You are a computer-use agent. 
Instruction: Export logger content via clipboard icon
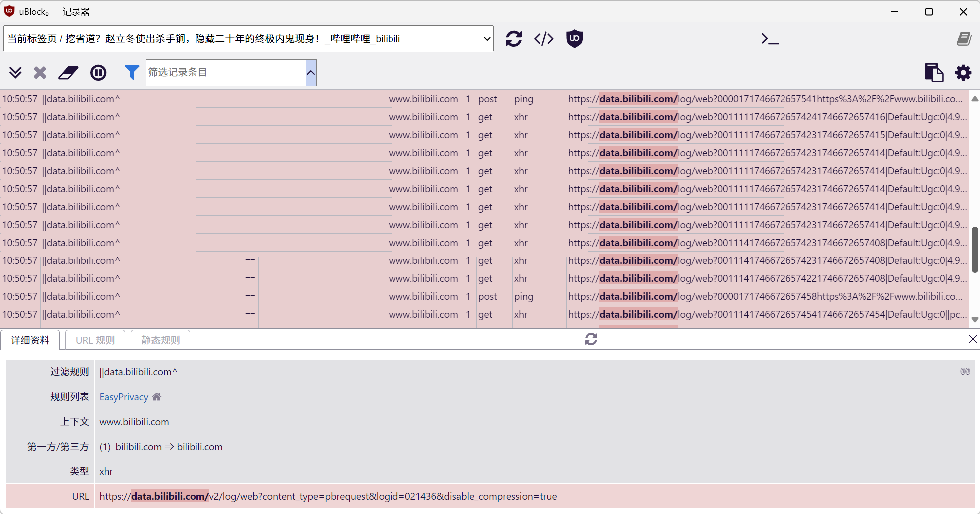[x=933, y=73]
